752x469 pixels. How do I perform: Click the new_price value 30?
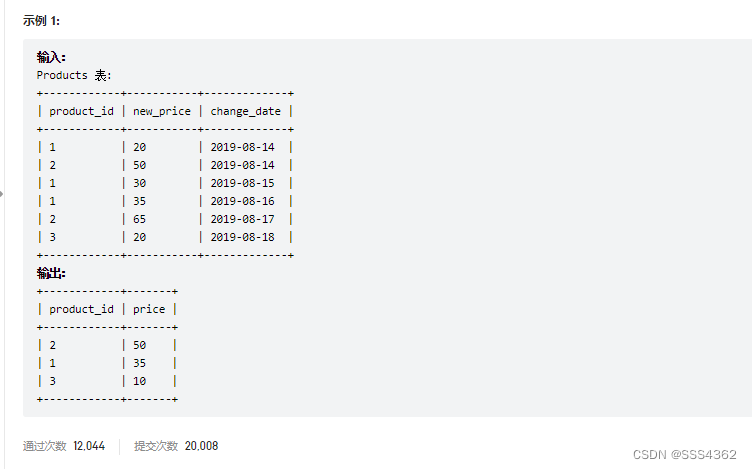[140, 183]
